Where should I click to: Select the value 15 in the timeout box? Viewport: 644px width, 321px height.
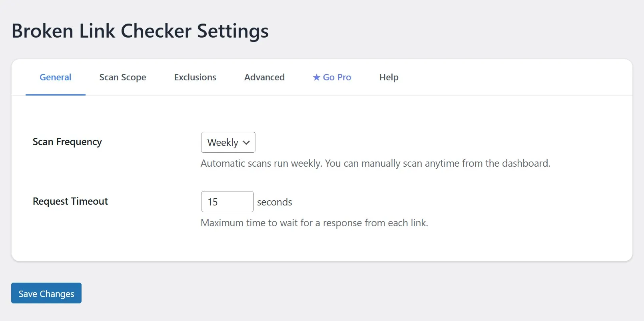[x=213, y=201]
